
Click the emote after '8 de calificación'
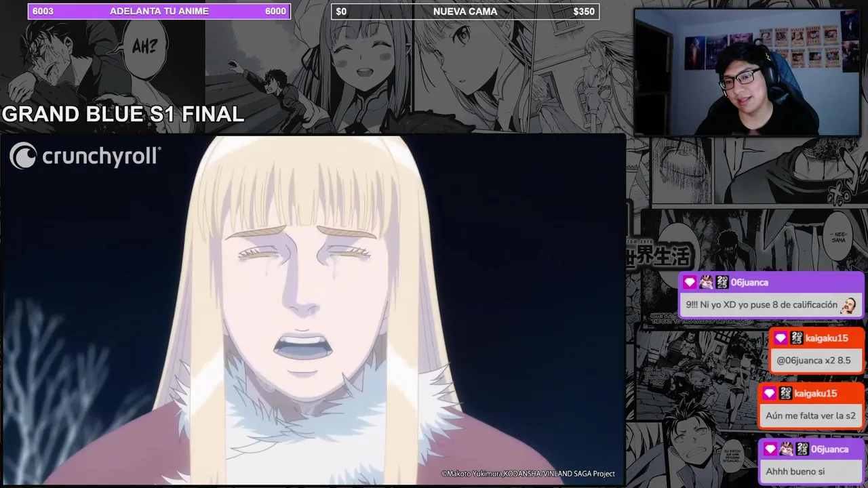848,305
